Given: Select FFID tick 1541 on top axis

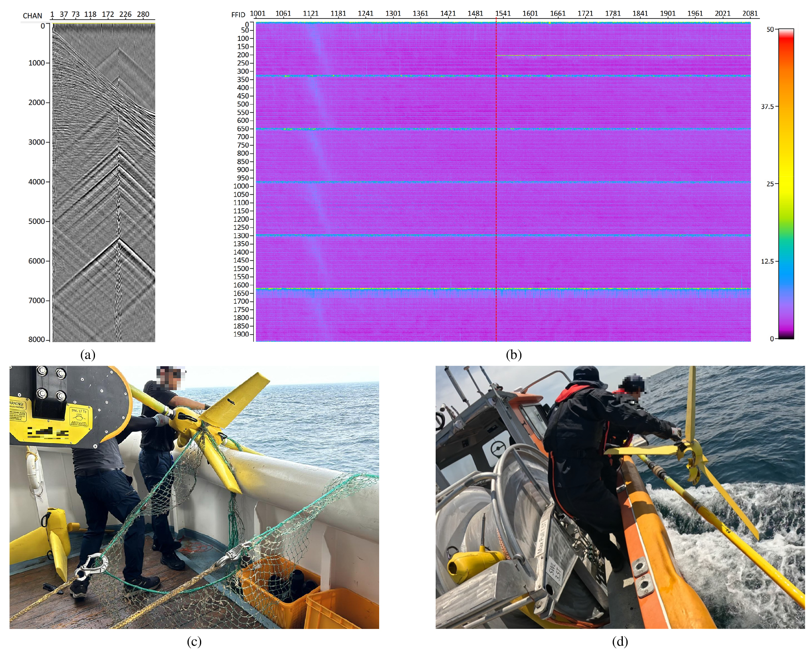Looking at the screenshot, I should click(503, 14).
